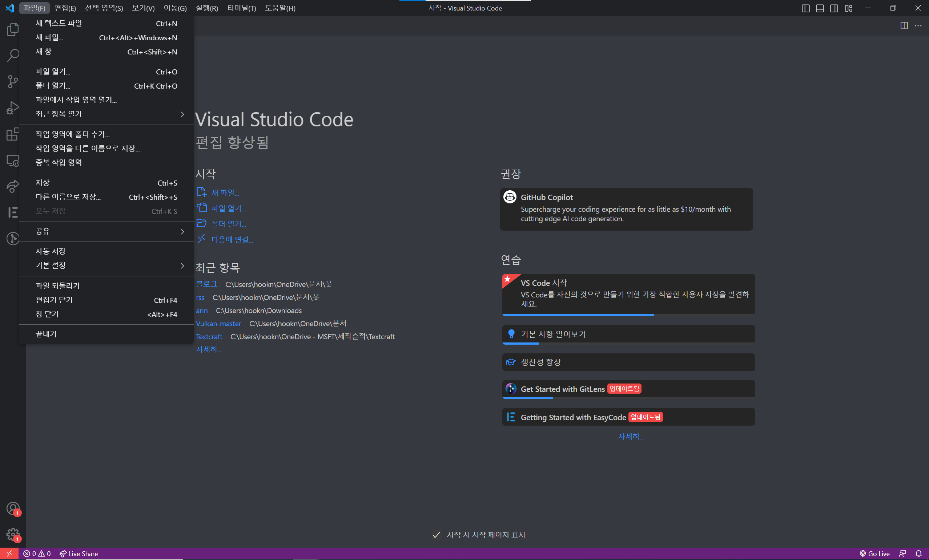Click the notifications bell in status bar
The width and height of the screenshot is (929, 560).
point(919,553)
